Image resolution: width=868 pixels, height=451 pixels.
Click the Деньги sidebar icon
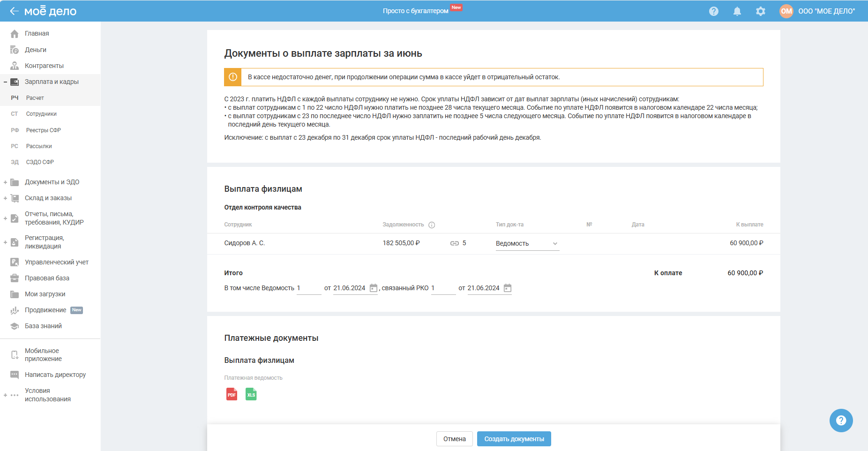tap(15, 50)
